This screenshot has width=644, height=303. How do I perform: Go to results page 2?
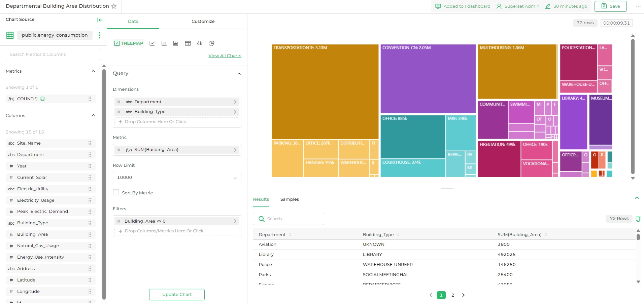452,295
